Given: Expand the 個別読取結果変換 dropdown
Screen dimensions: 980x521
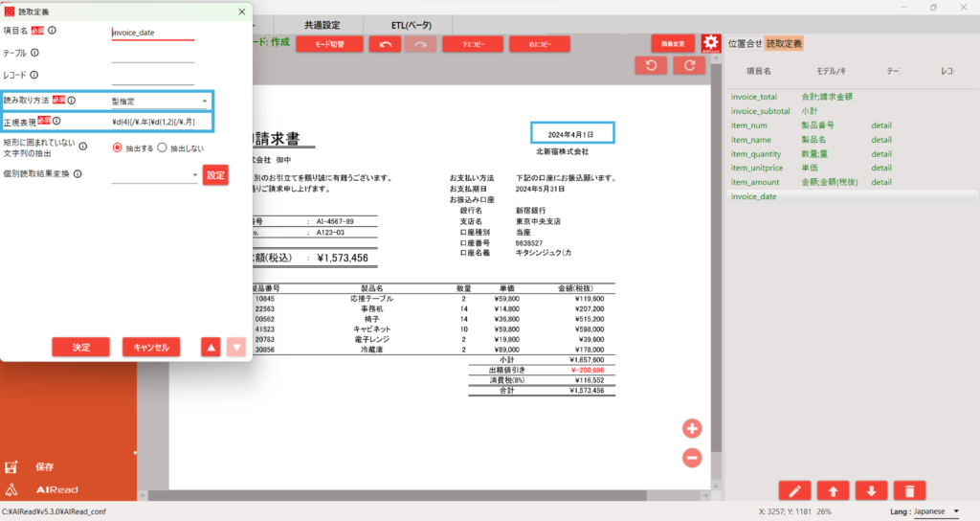Looking at the screenshot, I should click(155, 175).
